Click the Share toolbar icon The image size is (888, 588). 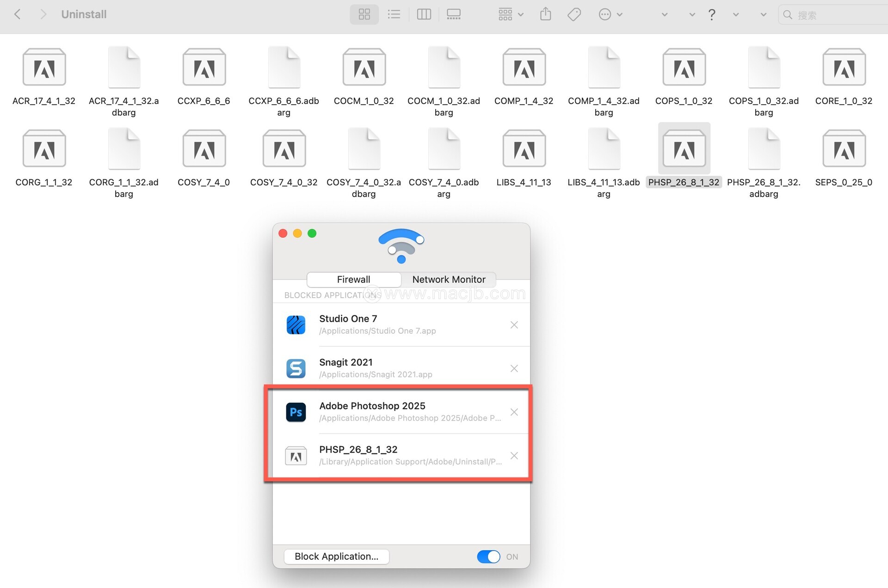click(546, 14)
